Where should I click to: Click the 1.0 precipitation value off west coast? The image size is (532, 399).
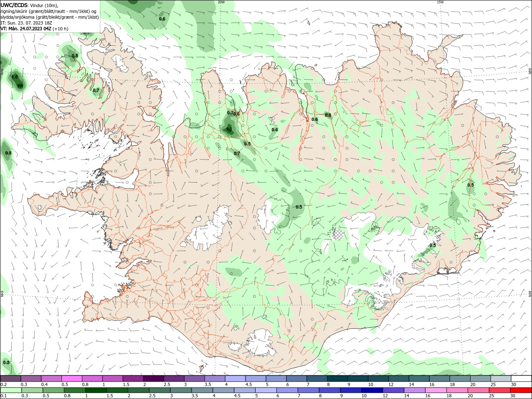click(x=15, y=77)
